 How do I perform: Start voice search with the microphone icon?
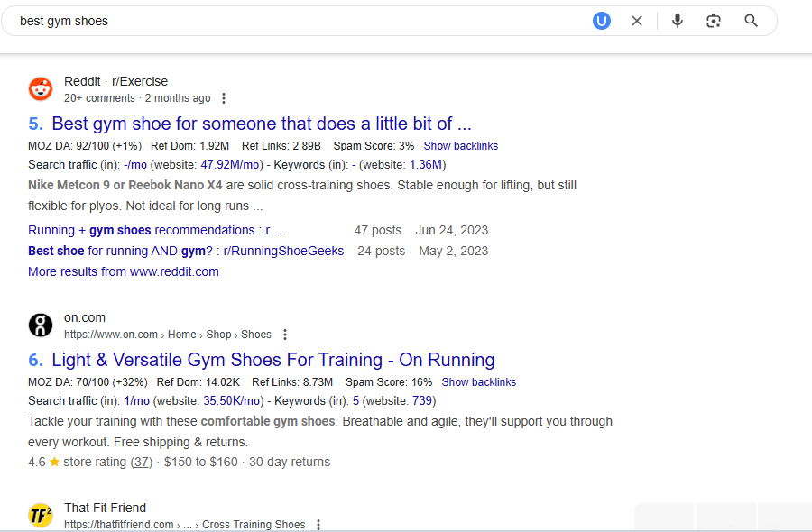(x=678, y=21)
